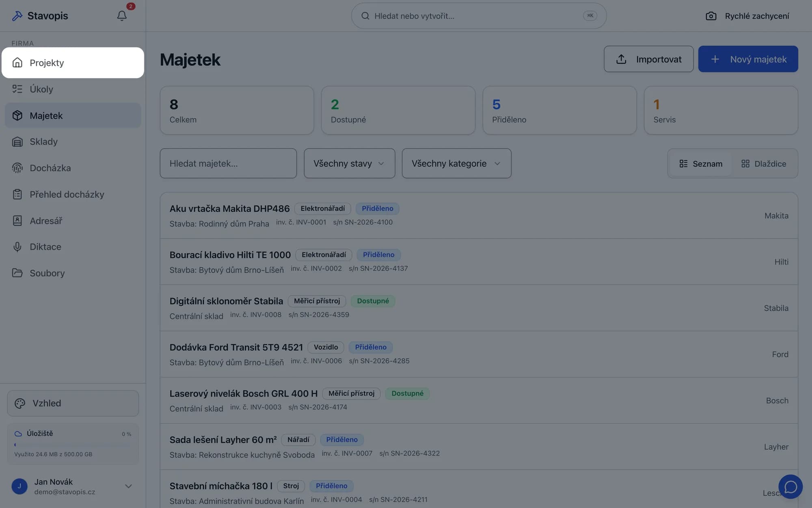This screenshot has height=508, width=812.
Task: Click the Importovat button
Action: (648, 59)
